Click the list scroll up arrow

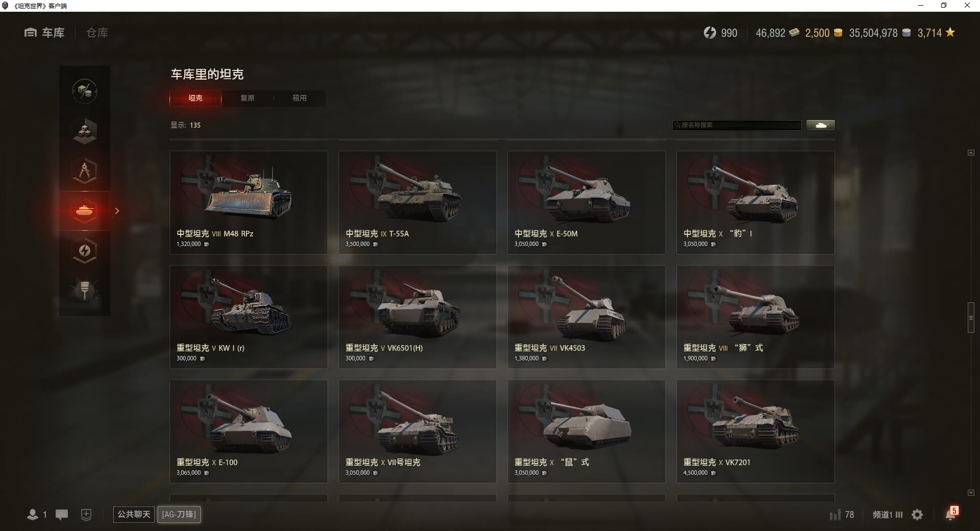pos(971,153)
